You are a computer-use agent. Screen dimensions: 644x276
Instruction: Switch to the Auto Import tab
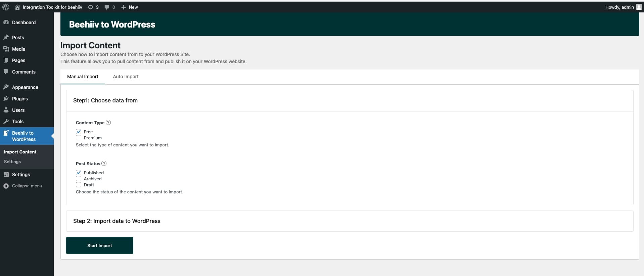pyautogui.click(x=126, y=77)
